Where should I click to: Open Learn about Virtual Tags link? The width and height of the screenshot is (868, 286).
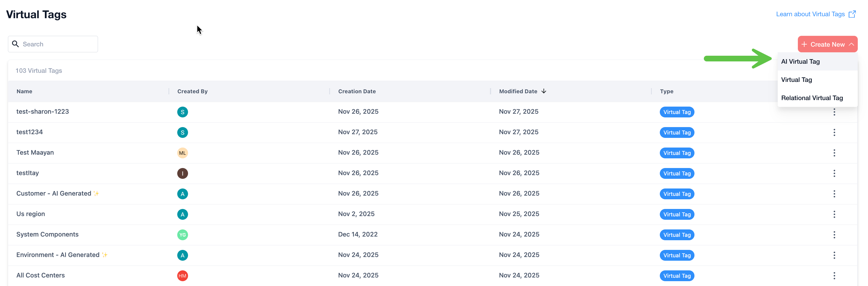tap(810, 14)
